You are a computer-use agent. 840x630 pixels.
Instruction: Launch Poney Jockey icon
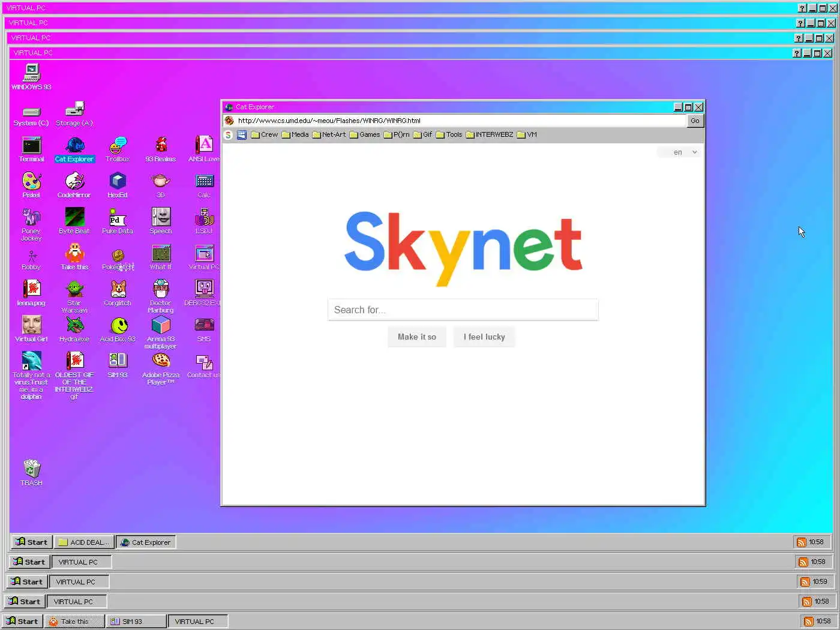click(x=31, y=225)
